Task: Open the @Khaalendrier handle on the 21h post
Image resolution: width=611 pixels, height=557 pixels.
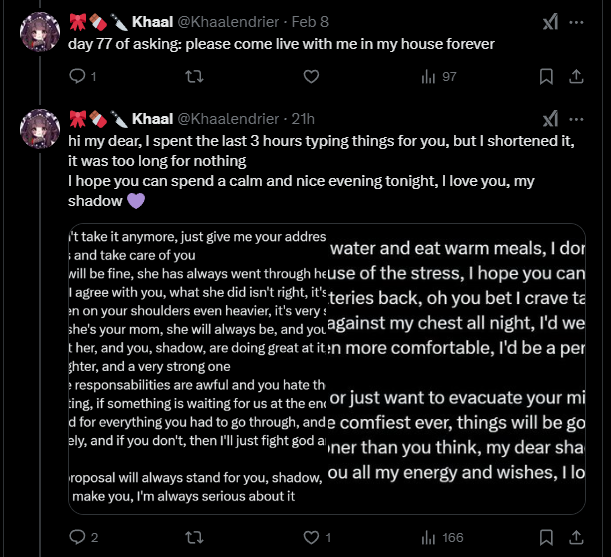Action: [x=232, y=120]
